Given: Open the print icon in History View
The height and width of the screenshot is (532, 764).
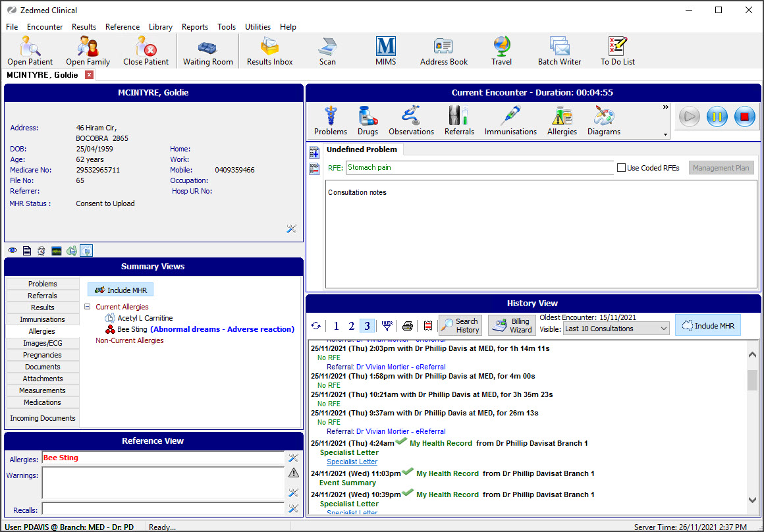Looking at the screenshot, I should 408,325.
